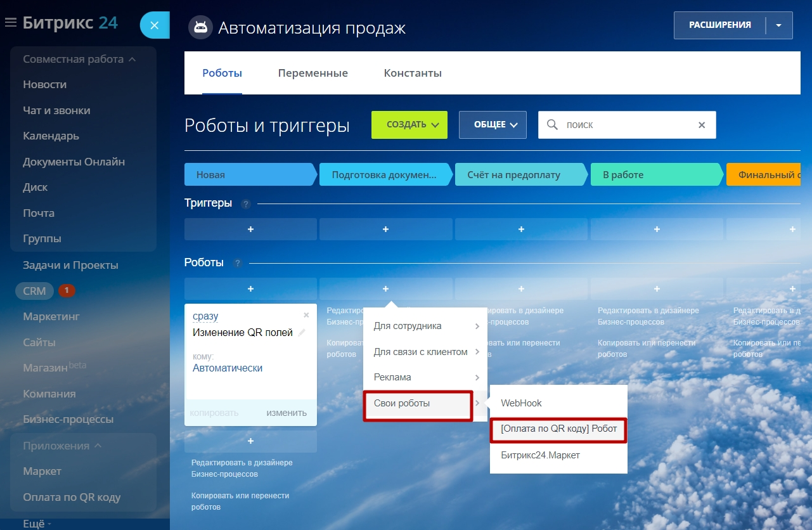Open Диск in the sidebar

[35, 187]
